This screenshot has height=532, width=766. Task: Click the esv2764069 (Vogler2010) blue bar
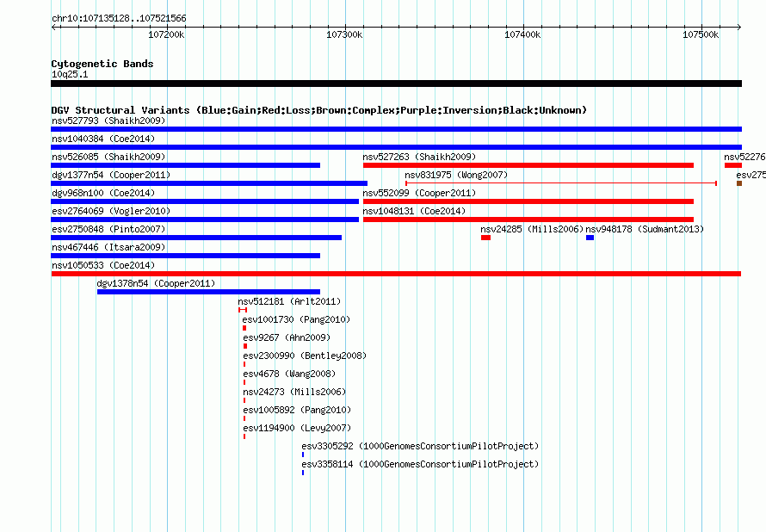(x=205, y=220)
